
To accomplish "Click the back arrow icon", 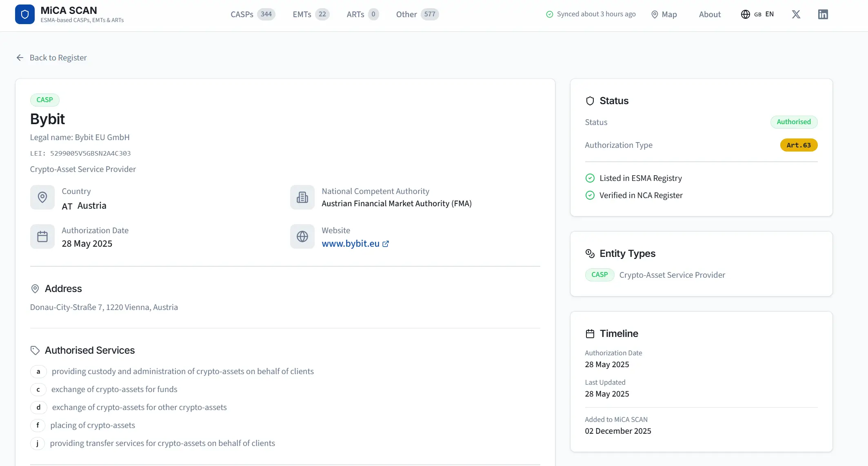I will [x=20, y=58].
